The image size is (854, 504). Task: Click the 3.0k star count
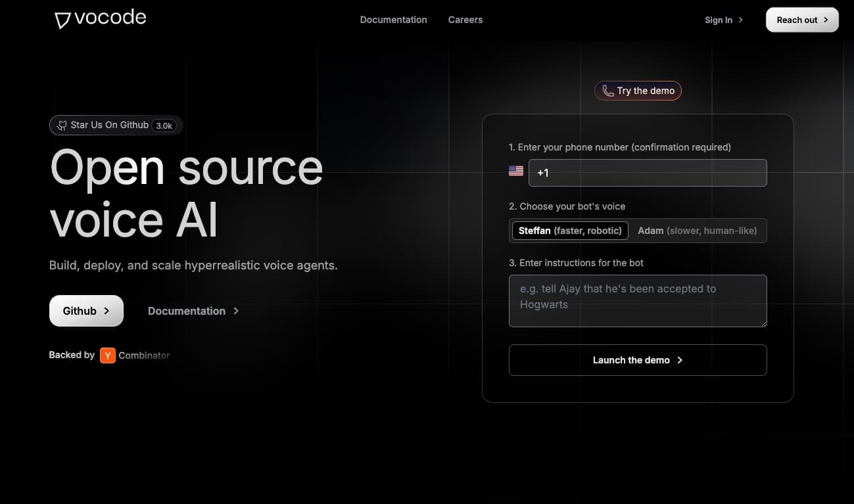pyautogui.click(x=164, y=126)
